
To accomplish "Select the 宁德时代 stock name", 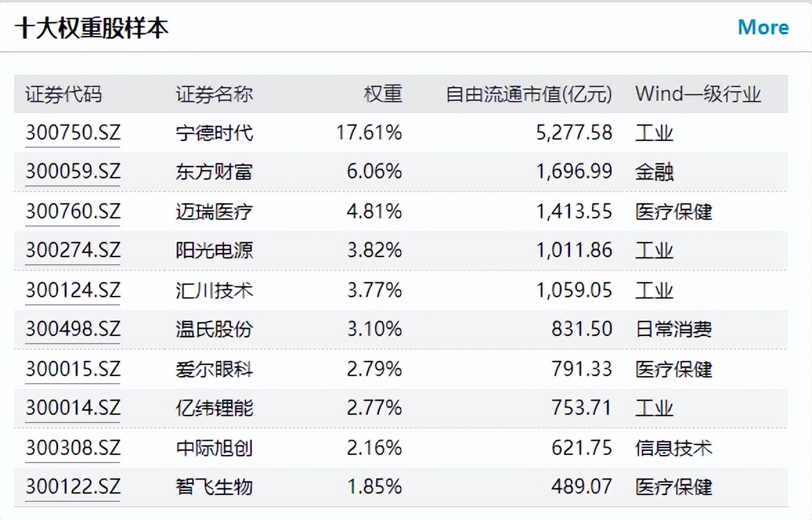I will (214, 132).
